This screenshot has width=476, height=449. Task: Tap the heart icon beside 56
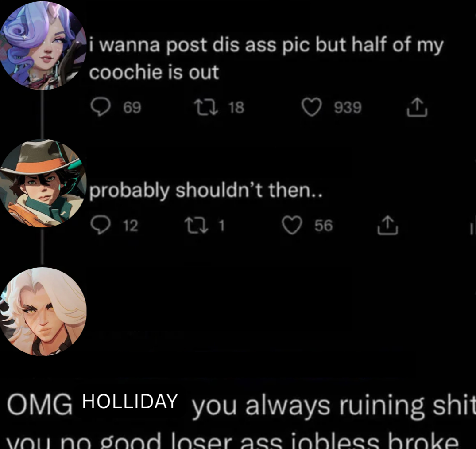(x=292, y=225)
